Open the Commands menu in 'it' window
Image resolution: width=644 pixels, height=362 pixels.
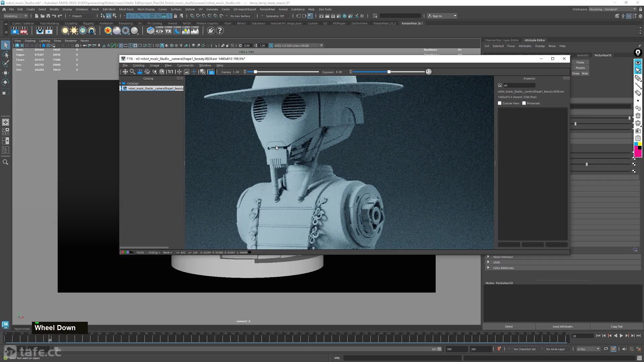(185, 65)
